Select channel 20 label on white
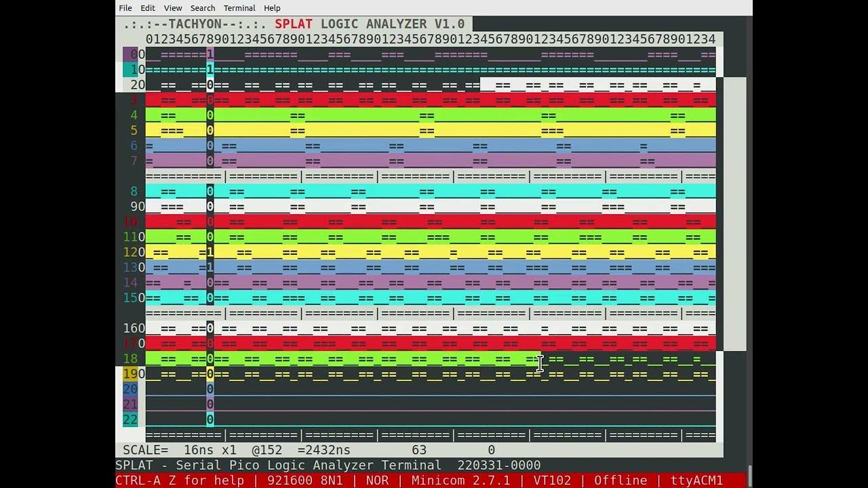Image resolution: width=868 pixels, height=488 pixels. [134, 85]
